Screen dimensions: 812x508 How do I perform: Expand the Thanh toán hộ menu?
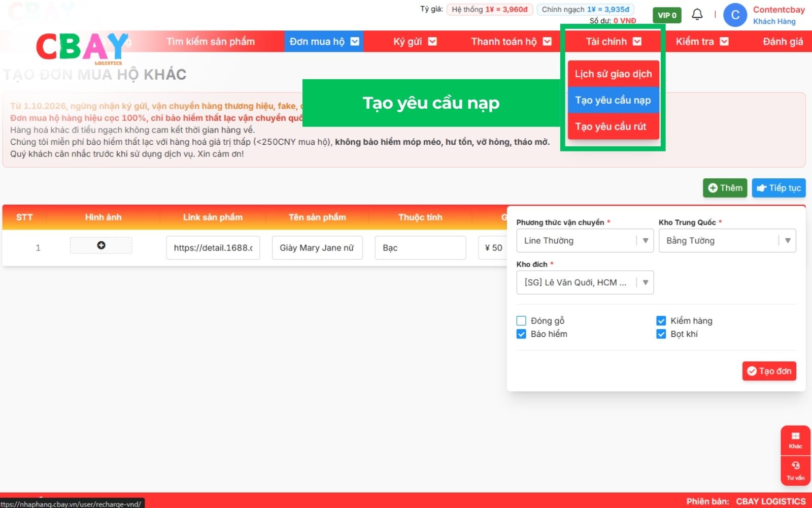(511, 41)
